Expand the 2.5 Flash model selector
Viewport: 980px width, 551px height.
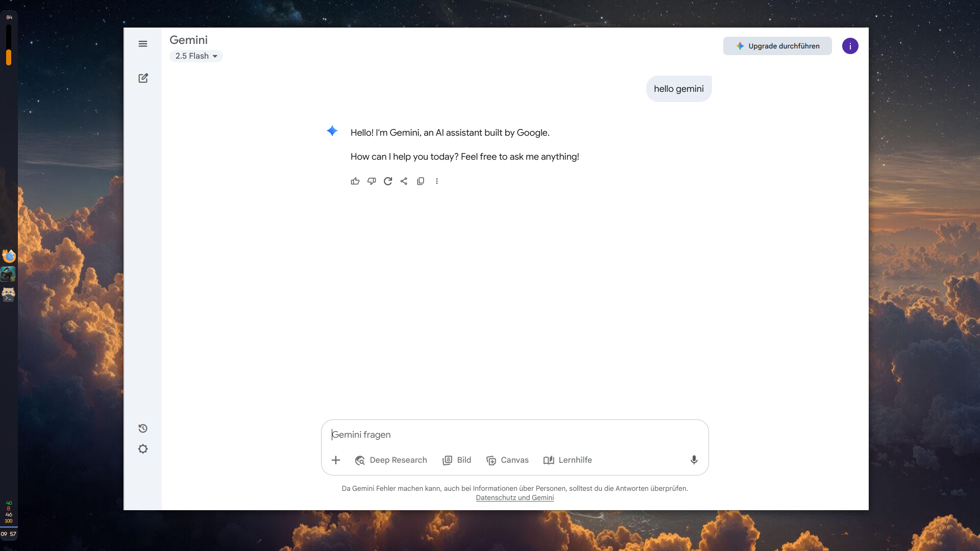pos(196,56)
